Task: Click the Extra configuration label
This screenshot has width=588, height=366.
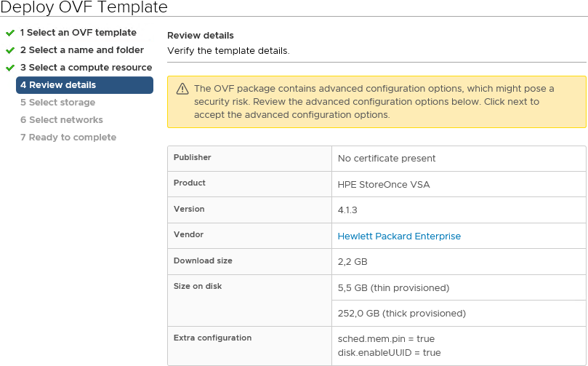Action: coord(212,338)
